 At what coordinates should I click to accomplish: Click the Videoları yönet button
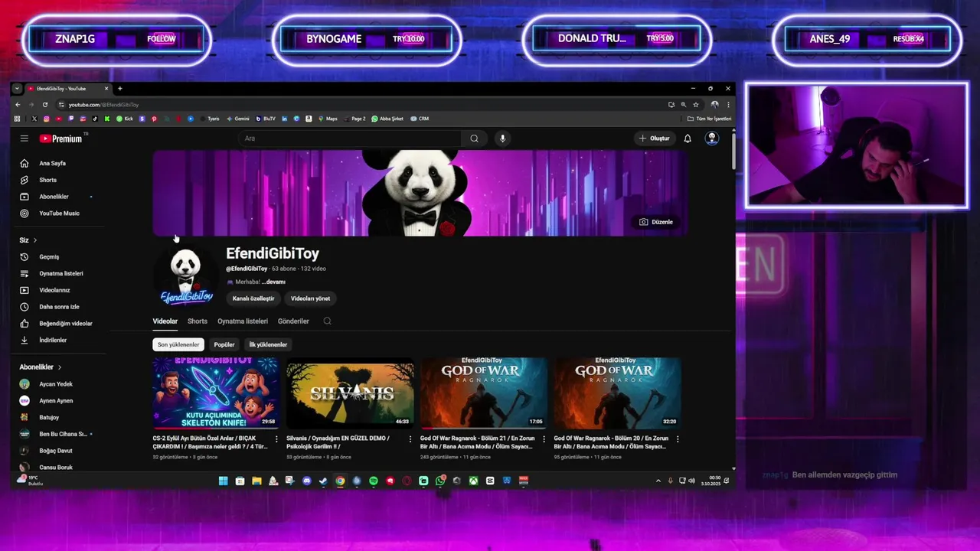[310, 298]
